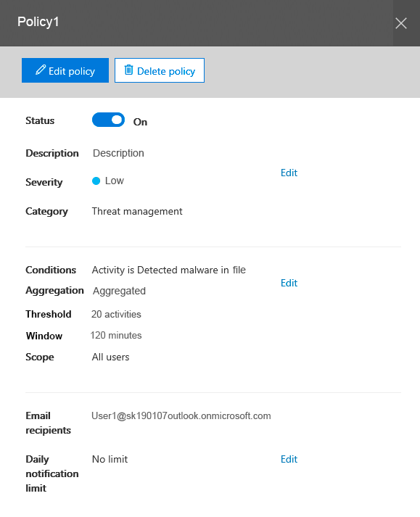Click the 20 activities threshold value
Viewport: 420px width, 517px height.
[x=116, y=314]
